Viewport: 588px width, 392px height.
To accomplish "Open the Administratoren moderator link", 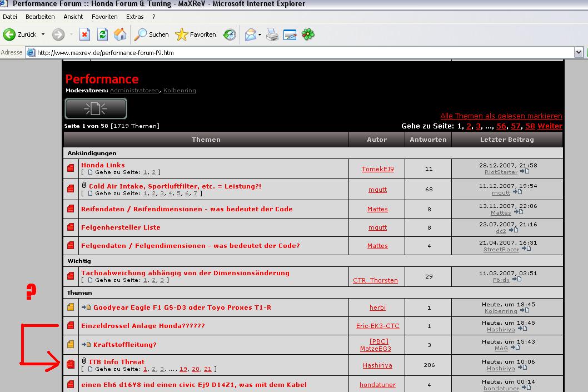I will [x=134, y=91].
